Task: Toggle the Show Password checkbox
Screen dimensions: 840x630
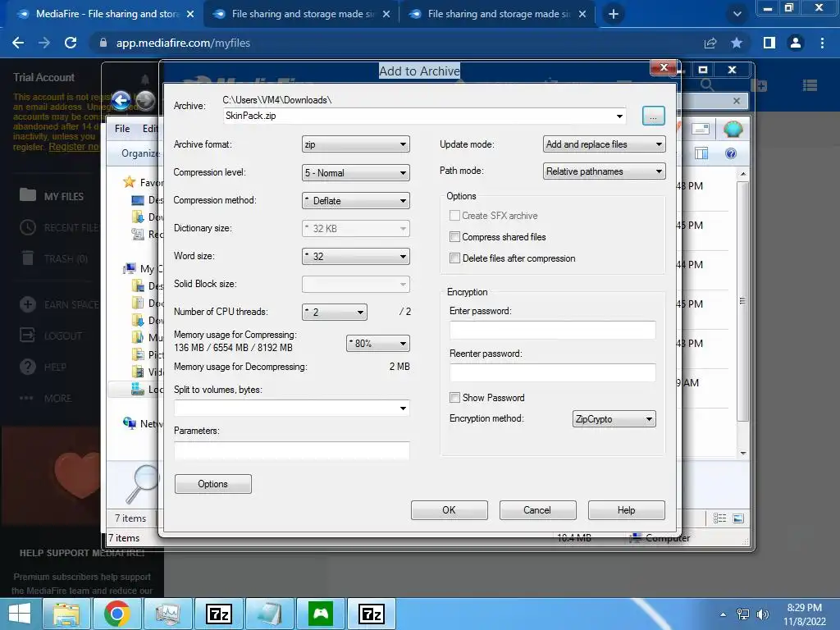Action: pyautogui.click(x=454, y=398)
